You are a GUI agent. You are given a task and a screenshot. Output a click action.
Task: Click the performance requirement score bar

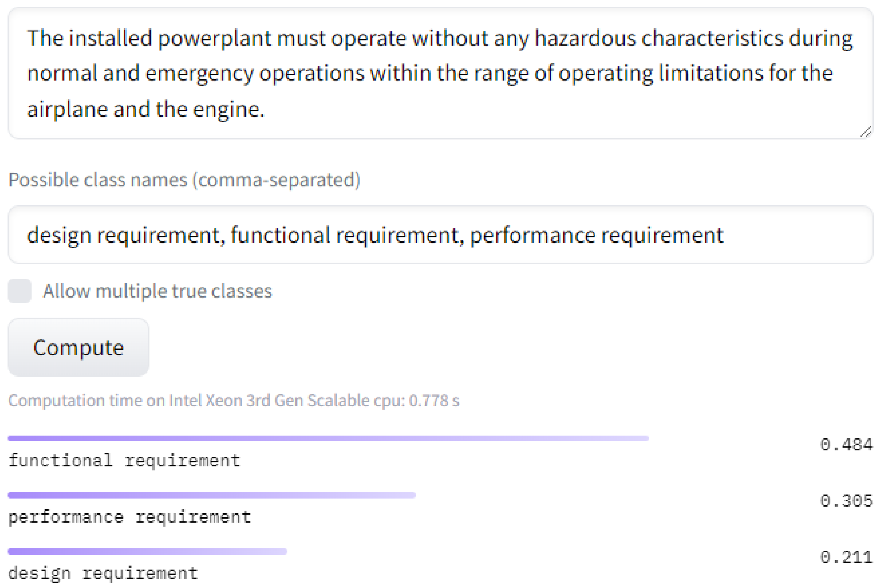click(212, 495)
